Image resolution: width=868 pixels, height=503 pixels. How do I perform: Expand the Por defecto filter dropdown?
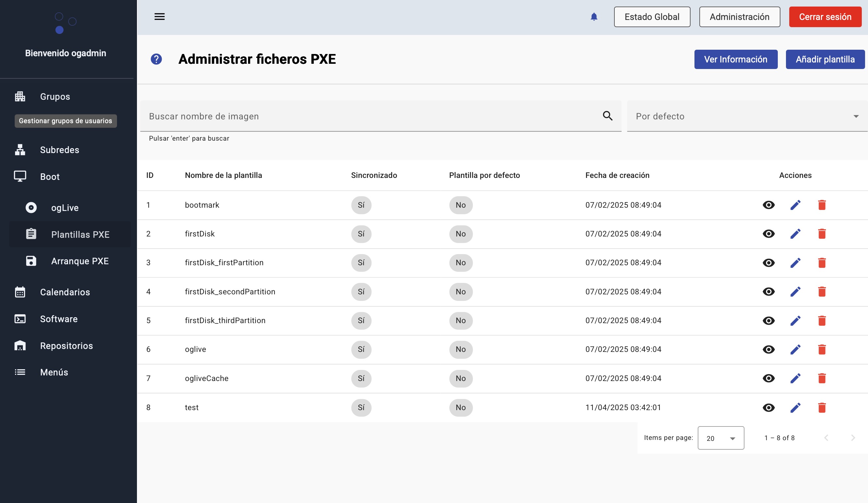tap(747, 116)
